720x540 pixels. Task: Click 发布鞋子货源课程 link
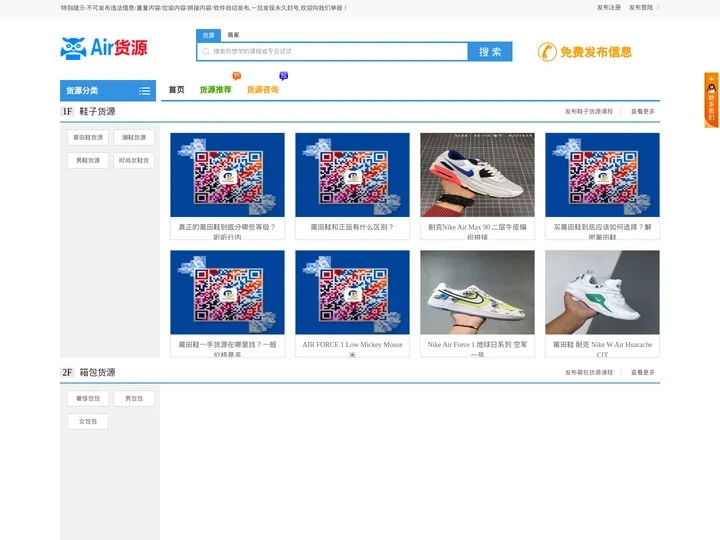[x=589, y=112]
